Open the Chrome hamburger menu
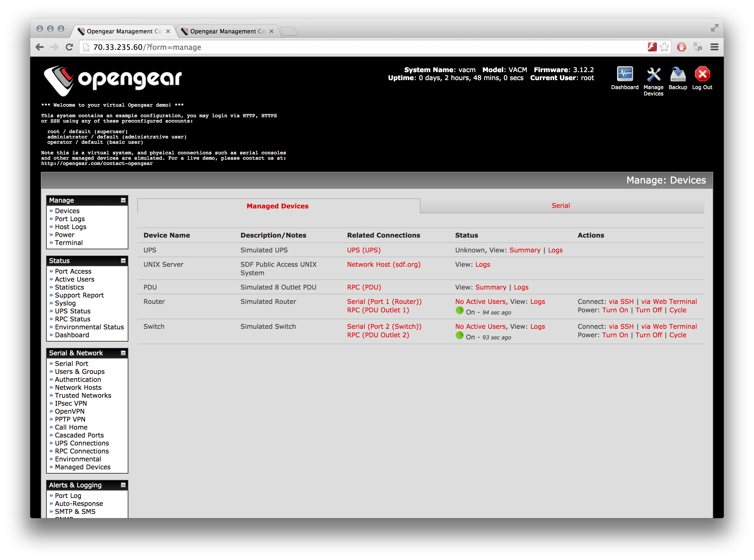The image size is (754, 560). click(x=714, y=47)
